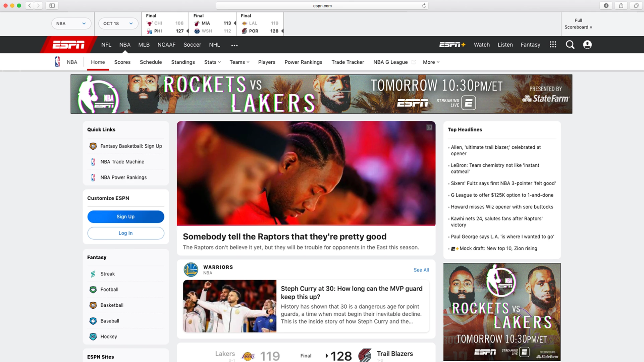The height and width of the screenshot is (362, 644).
Task: Open the apps grid icon
Action: pyautogui.click(x=553, y=45)
